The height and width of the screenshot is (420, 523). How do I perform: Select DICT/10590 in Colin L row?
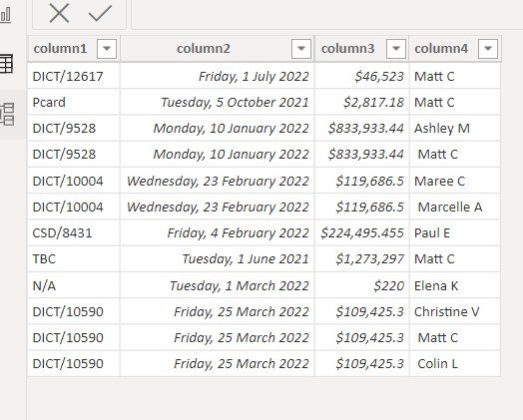(x=74, y=364)
